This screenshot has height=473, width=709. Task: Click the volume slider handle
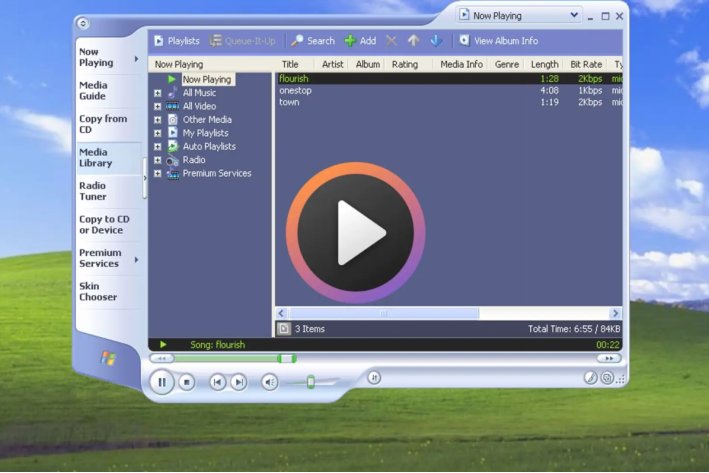coord(311,381)
